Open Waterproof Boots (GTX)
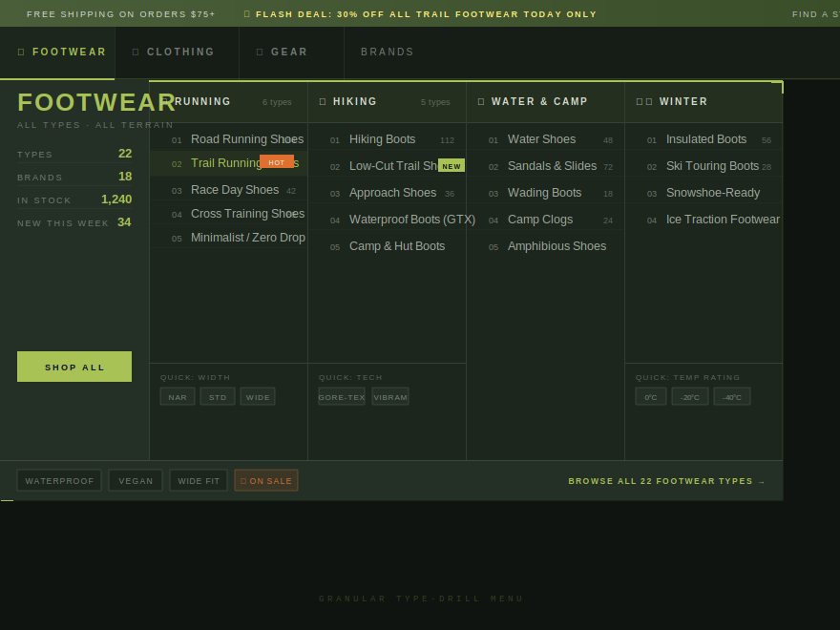 [387, 220]
